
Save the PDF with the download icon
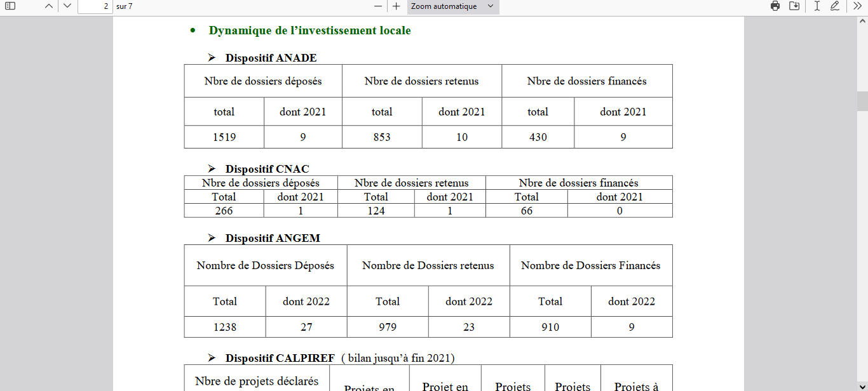click(794, 6)
